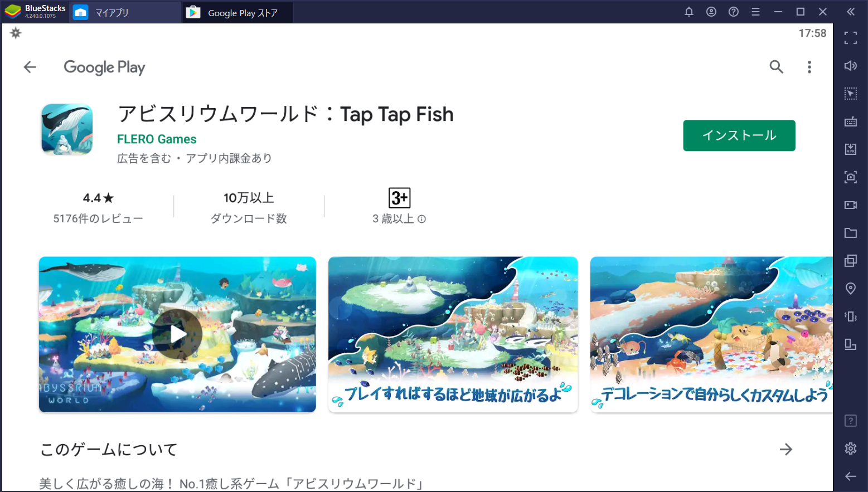Click the 17:58 clock in status bar
The height and width of the screenshot is (492, 868).
point(812,33)
